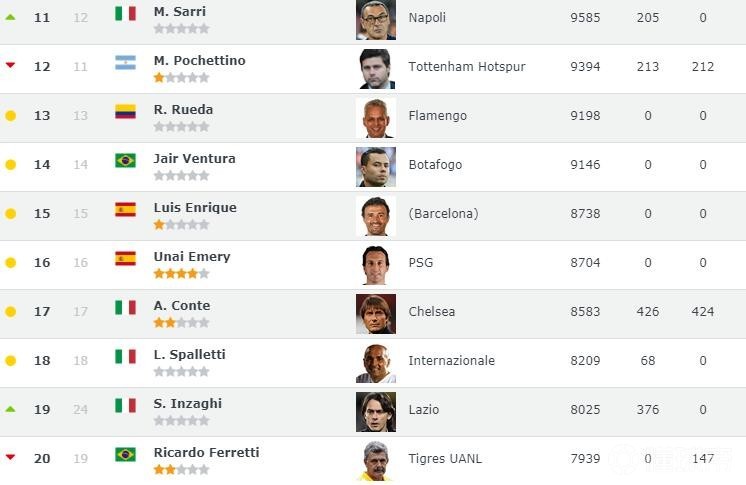This screenshot has width=746, height=485.
Task: Click the yellow unchanged dot for rank 15
Action: click(11, 214)
